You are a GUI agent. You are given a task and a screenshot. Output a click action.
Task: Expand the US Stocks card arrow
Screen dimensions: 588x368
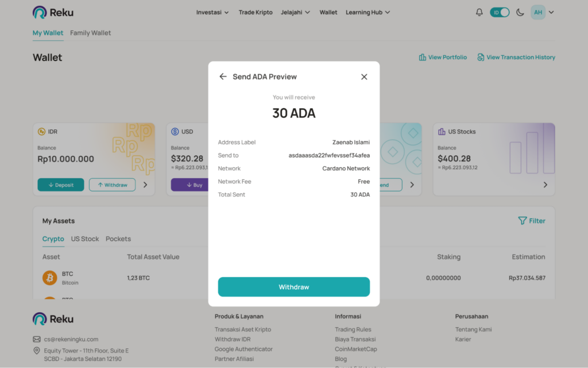[545, 185]
